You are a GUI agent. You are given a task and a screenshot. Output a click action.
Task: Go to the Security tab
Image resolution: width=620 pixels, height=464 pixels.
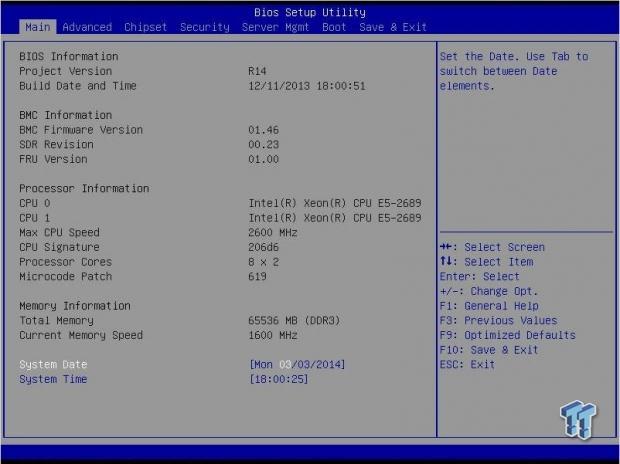[x=204, y=27]
